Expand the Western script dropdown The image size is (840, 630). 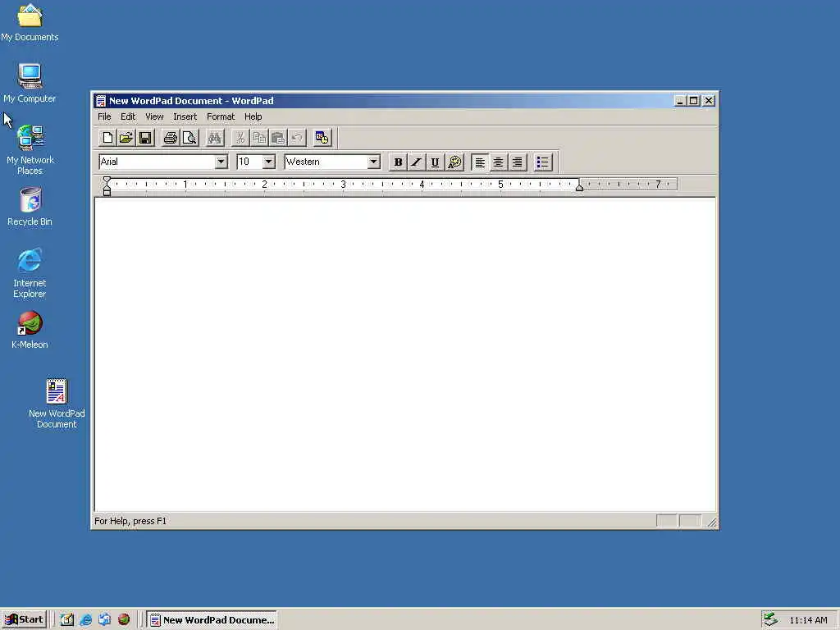coord(373,162)
